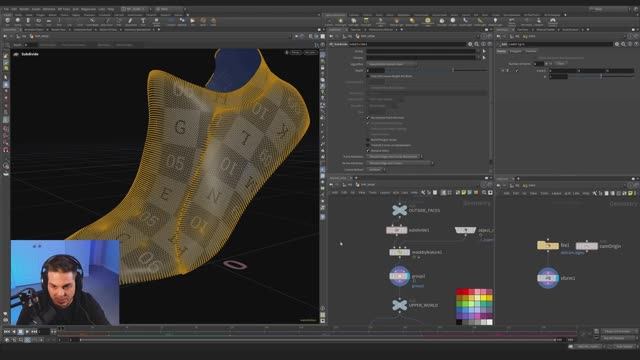Select the file1 node
This screenshot has width=640, height=360.
coord(547,245)
